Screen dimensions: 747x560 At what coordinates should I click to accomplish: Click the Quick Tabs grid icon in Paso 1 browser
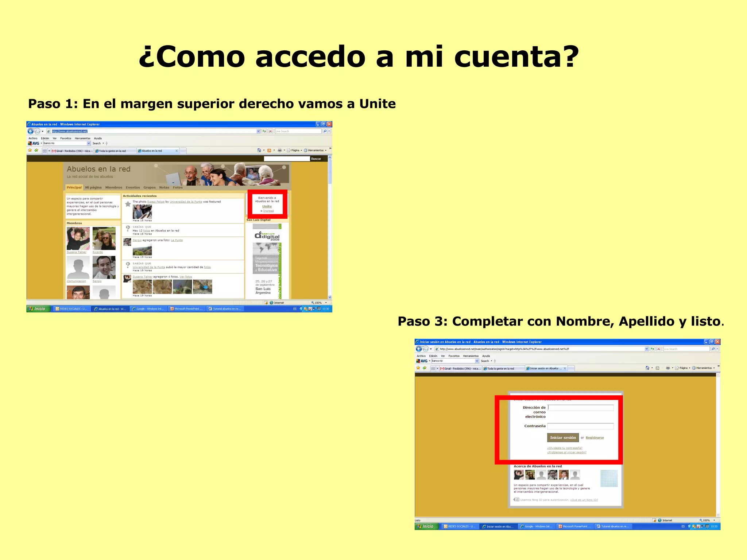(x=44, y=151)
